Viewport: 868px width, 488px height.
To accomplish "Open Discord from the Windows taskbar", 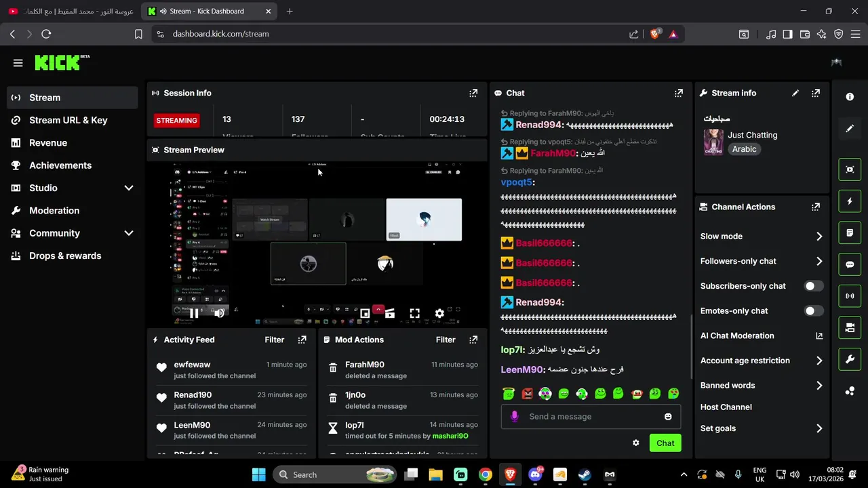I will coord(535,474).
